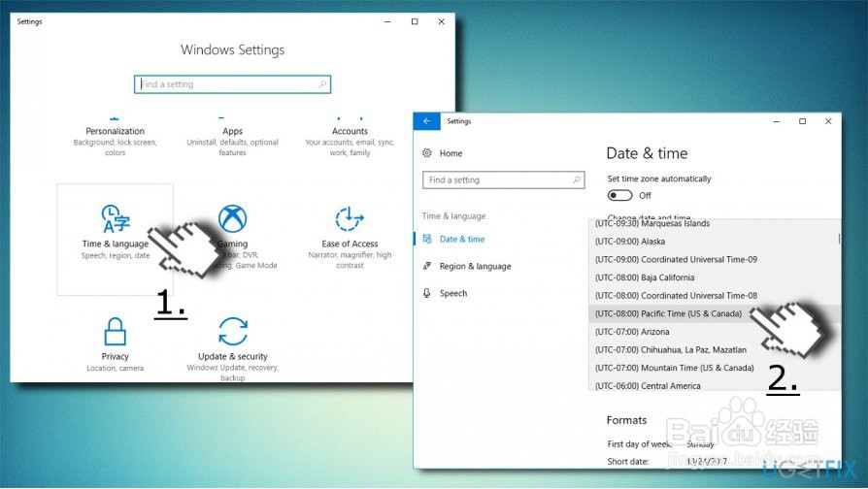The height and width of the screenshot is (489, 868).
Task: Click Uninstall, defaults, optional features text
Action: pyautogui.click(x=232, y=147)
